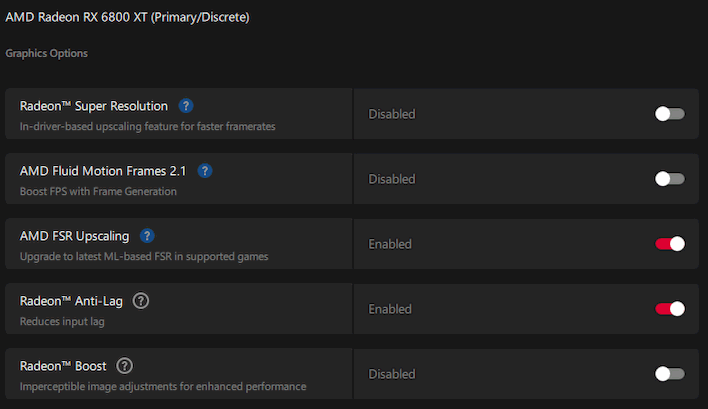Click the Enabled status for FSR Upscaling
The width and height of the screenshot is (708, 409).
tap(390, 244)
